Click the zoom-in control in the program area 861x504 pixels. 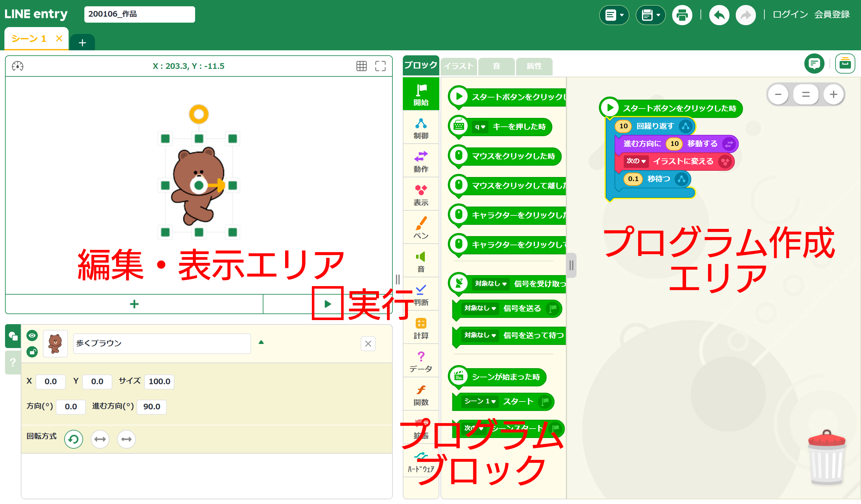(834, 94)
